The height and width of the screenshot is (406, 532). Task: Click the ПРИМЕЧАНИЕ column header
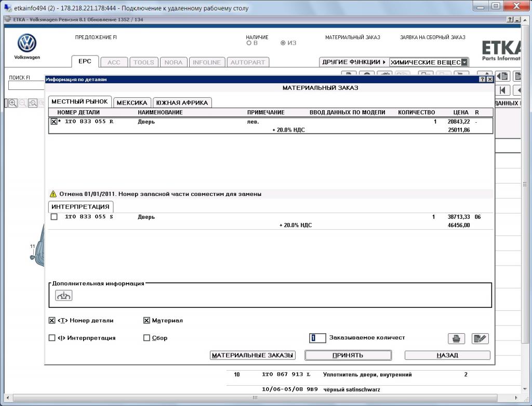[x=265, y=112]
